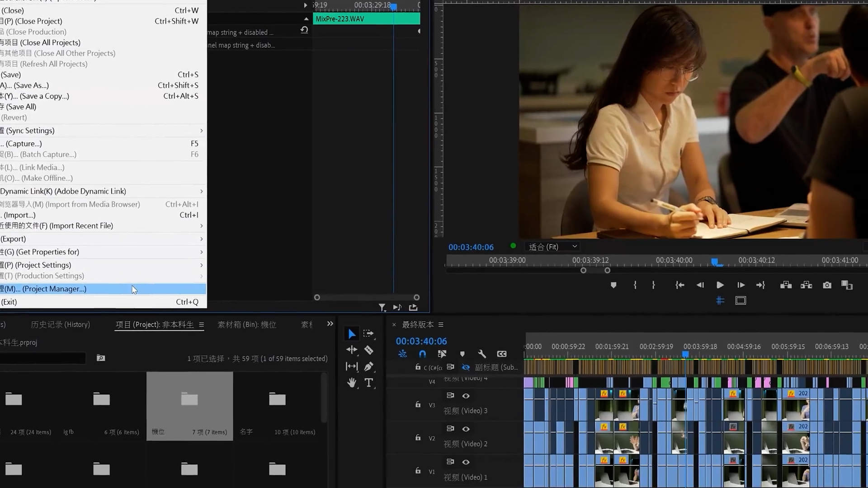Click Save As menu entry
868x488 pixels.
[32, 85]
